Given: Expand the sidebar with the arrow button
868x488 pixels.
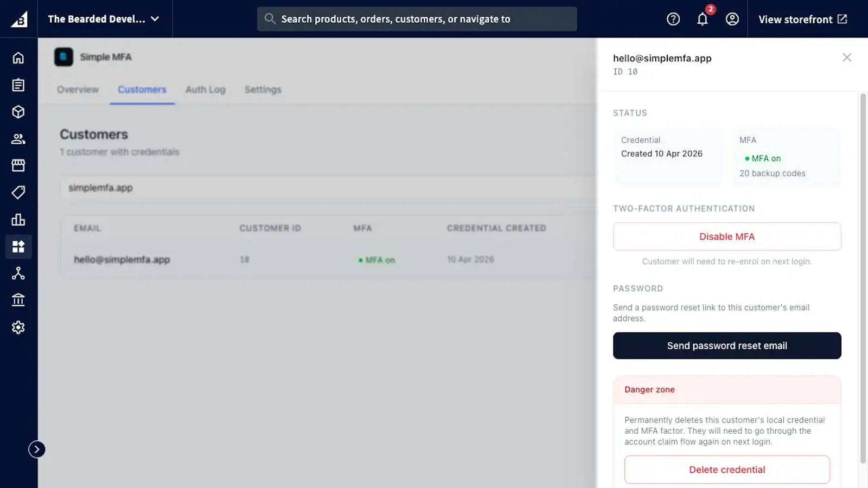Looking at the screenshot, I should (37, 450).
